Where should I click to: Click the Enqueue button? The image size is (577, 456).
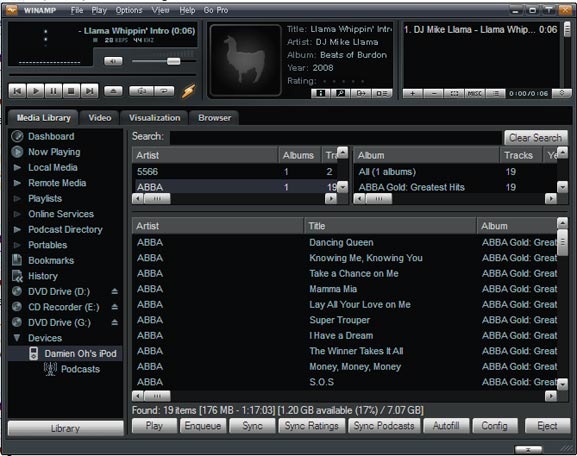(203, 426)
